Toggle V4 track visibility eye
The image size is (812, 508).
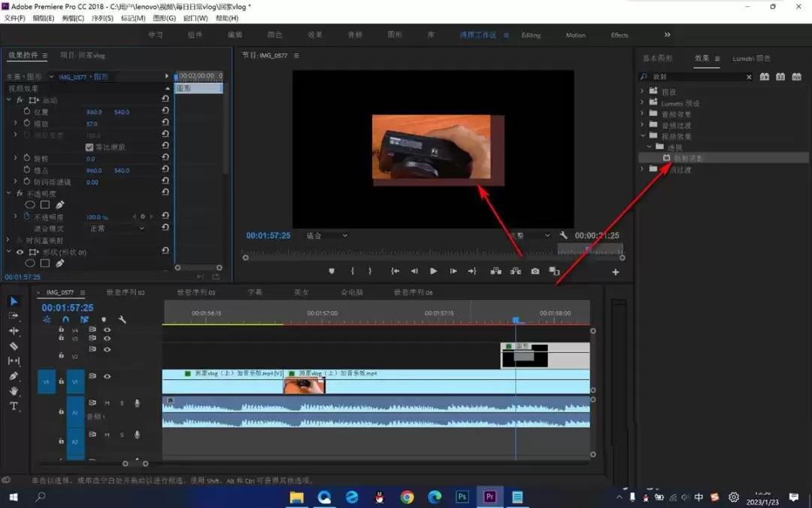[108, 330]
